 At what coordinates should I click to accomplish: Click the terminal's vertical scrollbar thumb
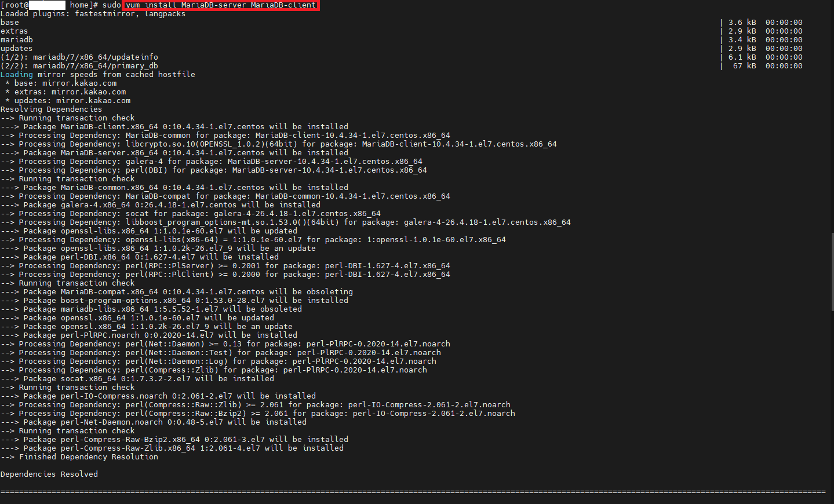pos(832,272)
